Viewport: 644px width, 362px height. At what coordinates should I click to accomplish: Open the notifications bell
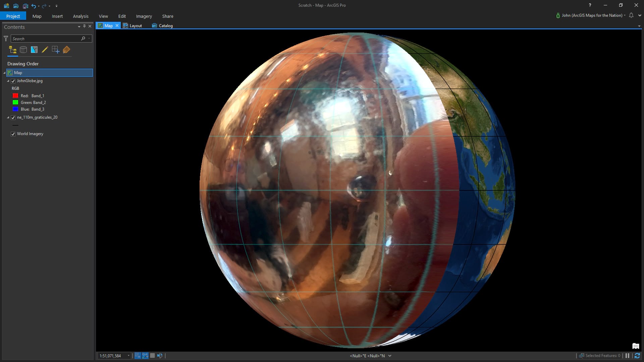tap(631, 15)
